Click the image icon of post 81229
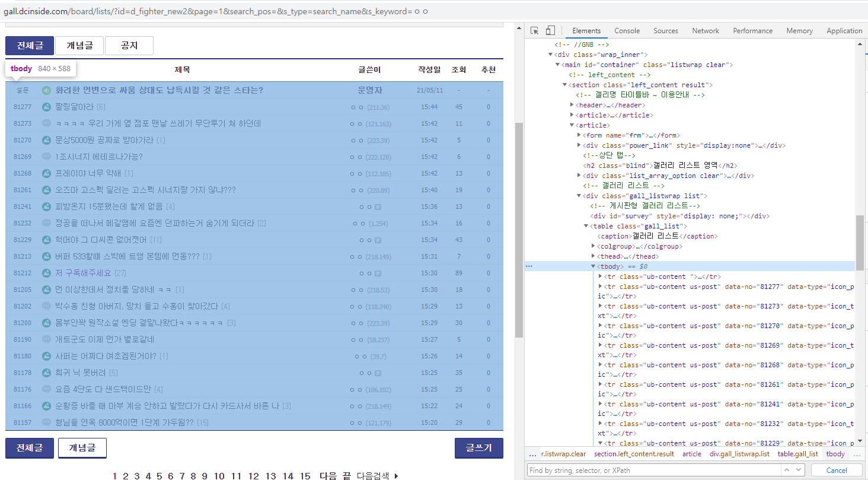Viewport: 868px width, 480px height. 46,240
